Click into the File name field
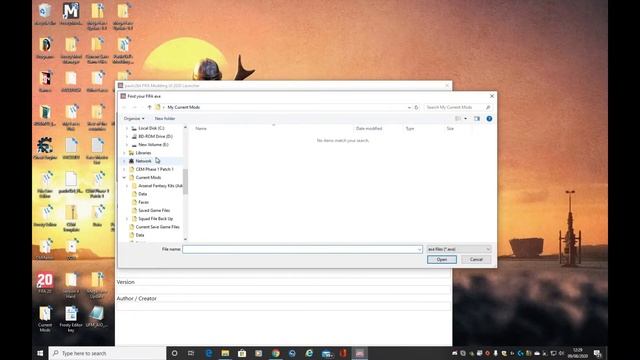Image resolution: width=640 pixels, height=360 pixels. click(300, 249)
